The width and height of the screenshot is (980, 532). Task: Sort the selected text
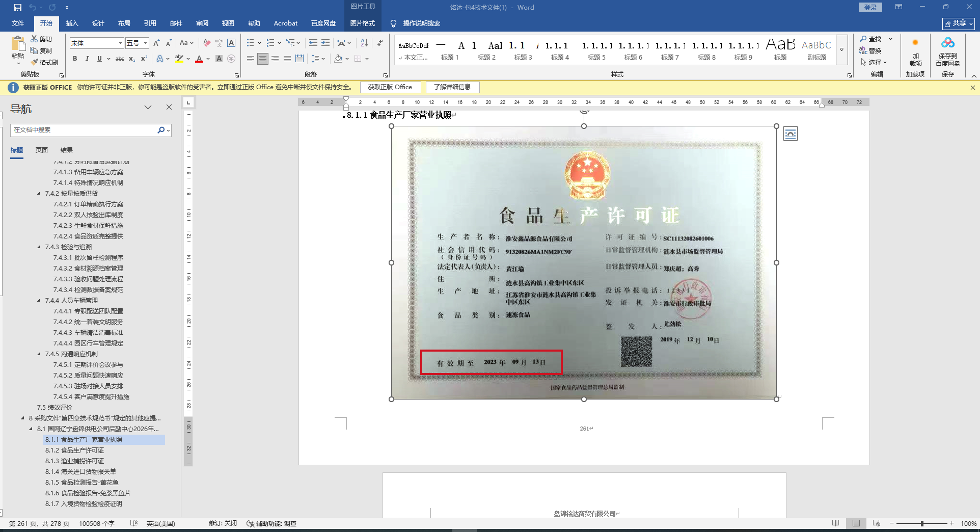coord(364,43)
